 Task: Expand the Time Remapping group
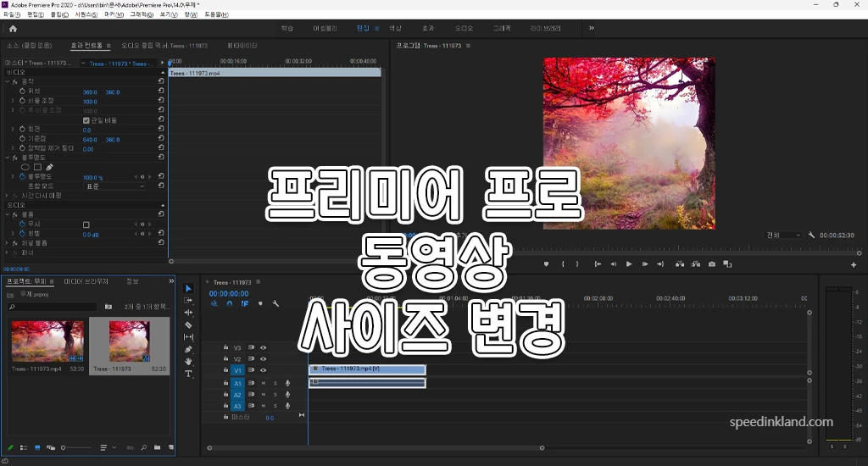[8, 196]
